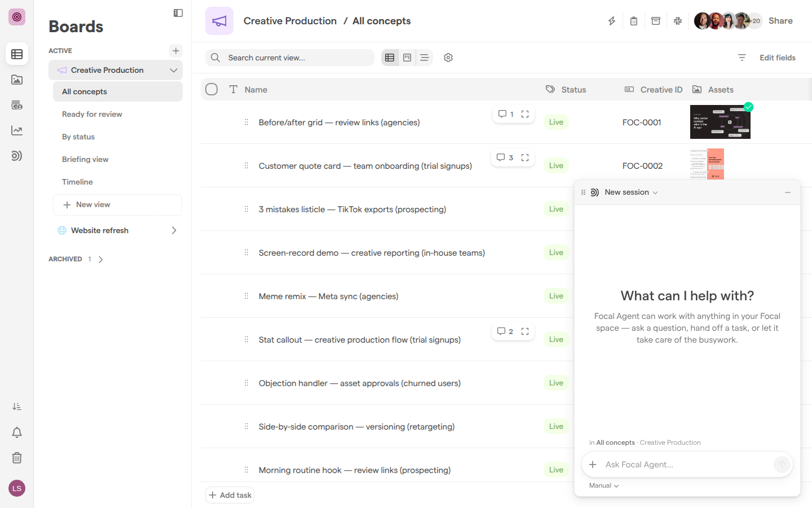Open comments on Stat callout row
The image size is (812, 508).
coord(505,331)
